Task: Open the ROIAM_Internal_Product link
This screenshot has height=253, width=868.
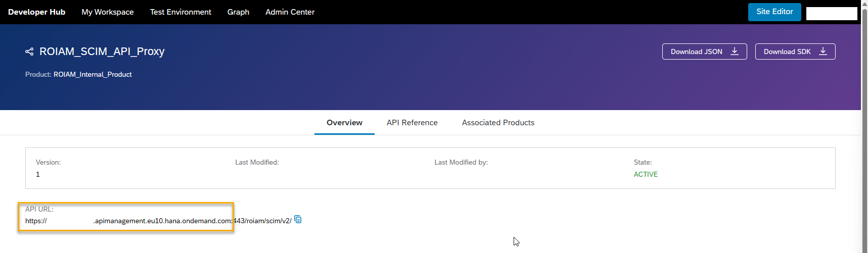Action: click(93, 74)
